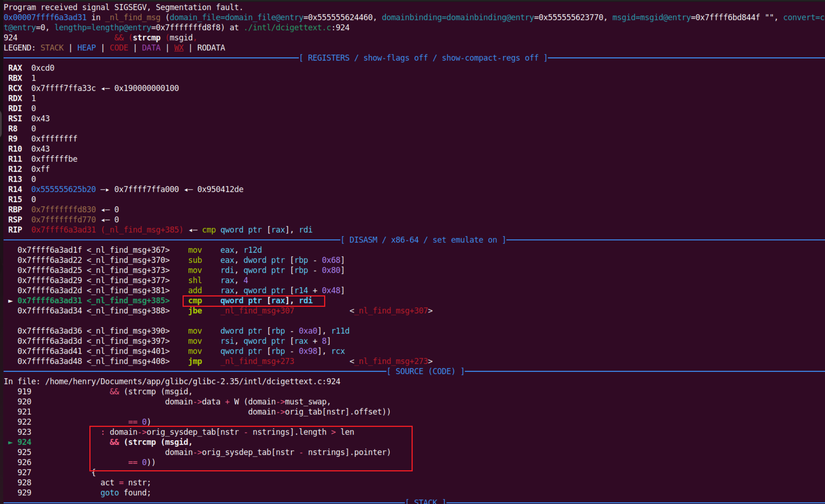The width and height of the screenshot is (825, 504).
Task: Click the arrow marker beside source line 924
Action: (x=10, y=442)
